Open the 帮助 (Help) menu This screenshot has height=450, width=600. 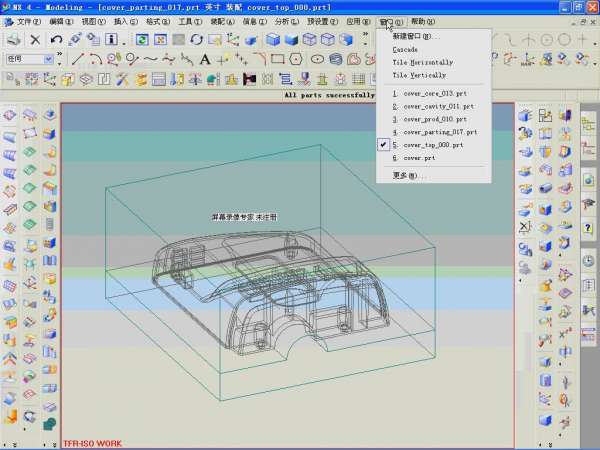pos(422,21)
